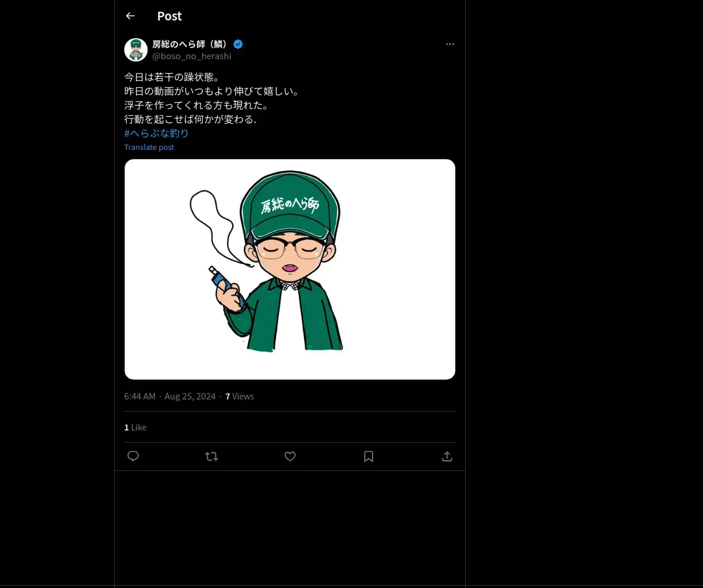
Task: Bookmark this post
Action: click(x=368, y=456)
